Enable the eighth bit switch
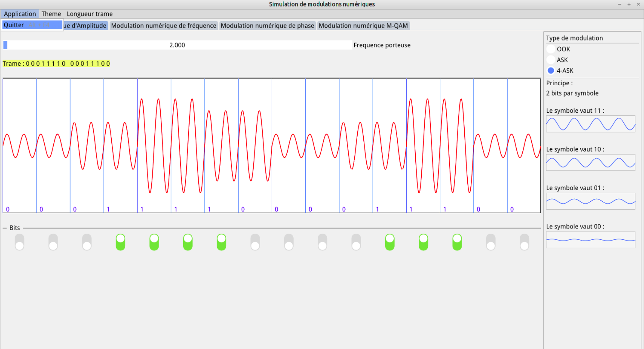This screenshot has height=349, width=644. 255,242
